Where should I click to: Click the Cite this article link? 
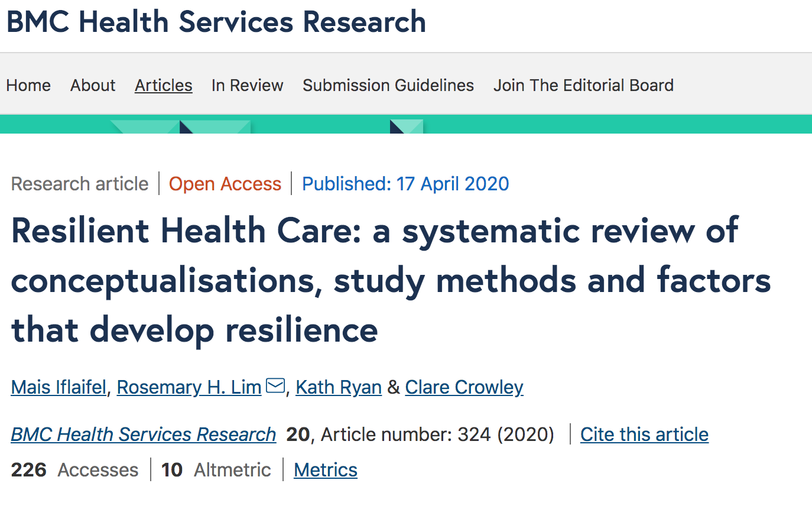tap(644, 434)
